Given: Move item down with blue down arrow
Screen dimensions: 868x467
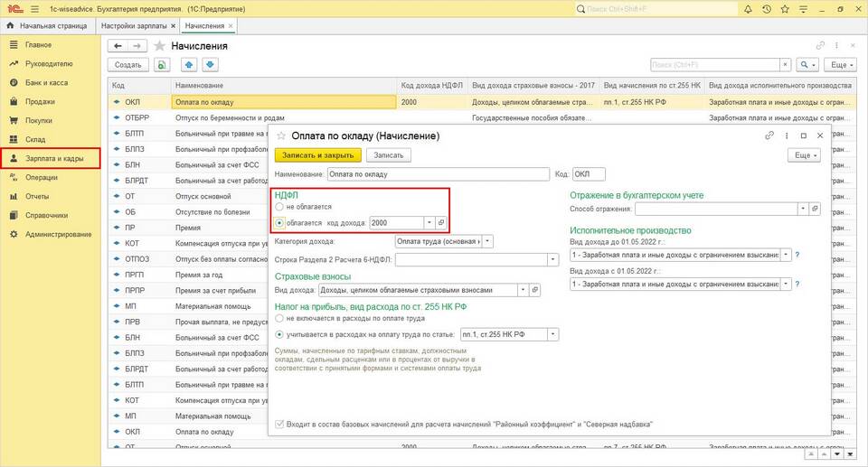Looking at the screenshot, I should 210,65.
